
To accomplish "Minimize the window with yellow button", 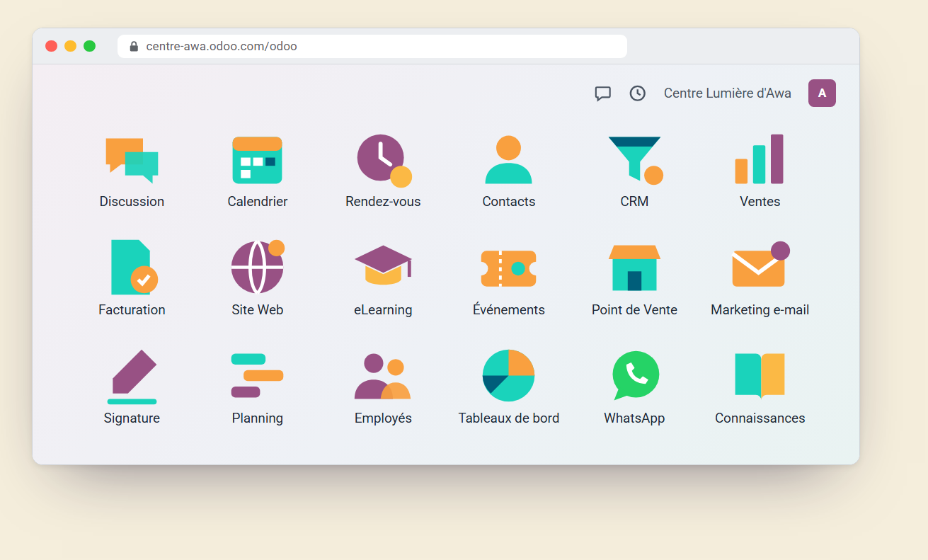I will click(x=70, y=46).
